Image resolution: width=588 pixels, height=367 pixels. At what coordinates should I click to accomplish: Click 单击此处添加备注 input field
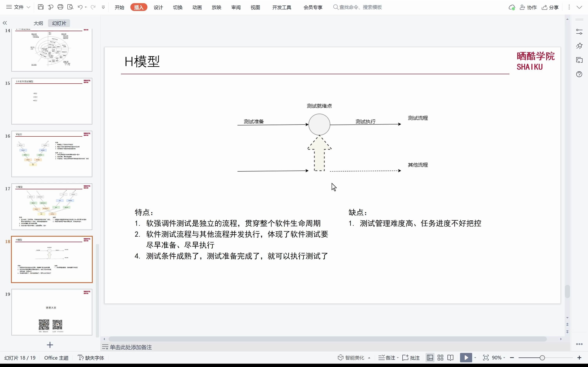click(x=130, y=347)
